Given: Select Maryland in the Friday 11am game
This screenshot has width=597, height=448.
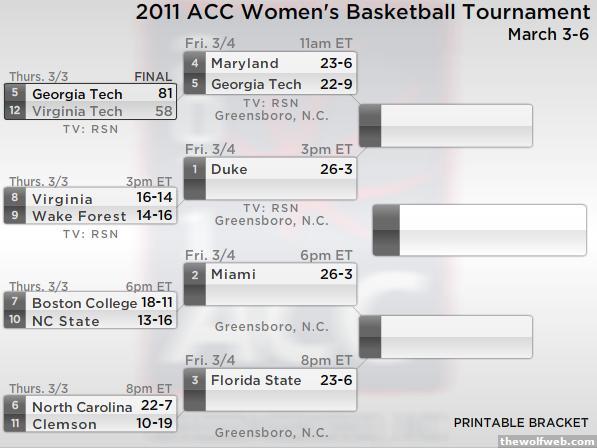Looking at the screenshot, I should click(x=270, y=63).
